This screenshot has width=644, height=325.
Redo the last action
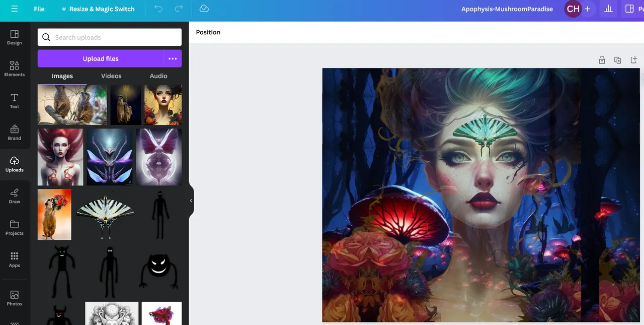pos(179,9)
